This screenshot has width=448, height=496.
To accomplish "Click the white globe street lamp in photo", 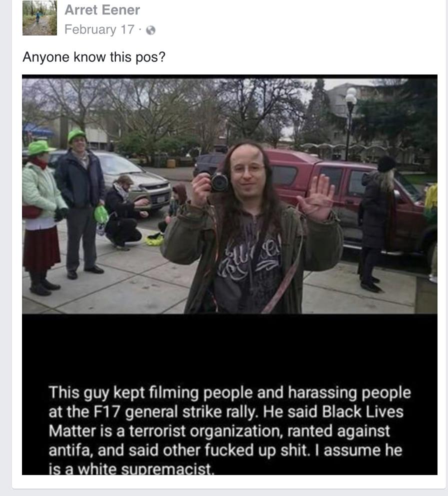I will tap(350, 96).
